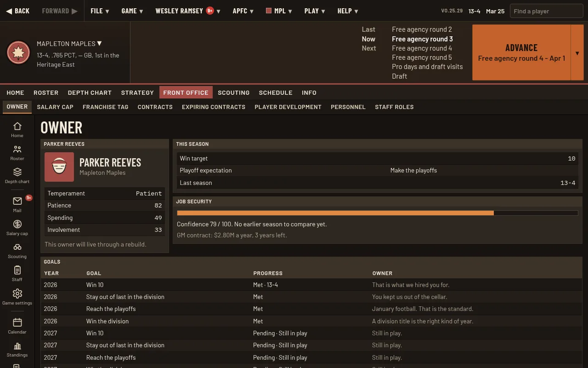588x368 pixels.
Task: Open the APFC league menu
Action: coord(243,11)
